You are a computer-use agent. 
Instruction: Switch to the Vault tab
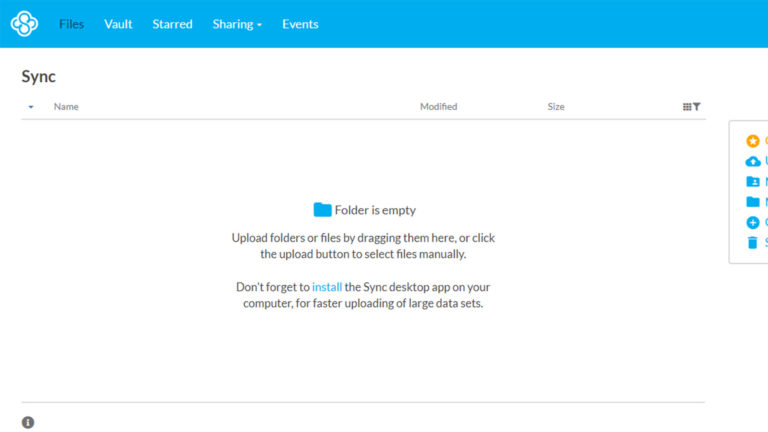pyautogui.click(x=118, y=24)
